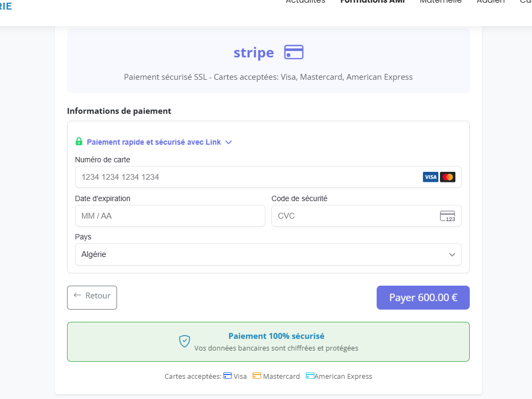Open Paiement rapide et sécurisé avec Link
This screenshot has width=532, height=399.
(x=154, y=142)
